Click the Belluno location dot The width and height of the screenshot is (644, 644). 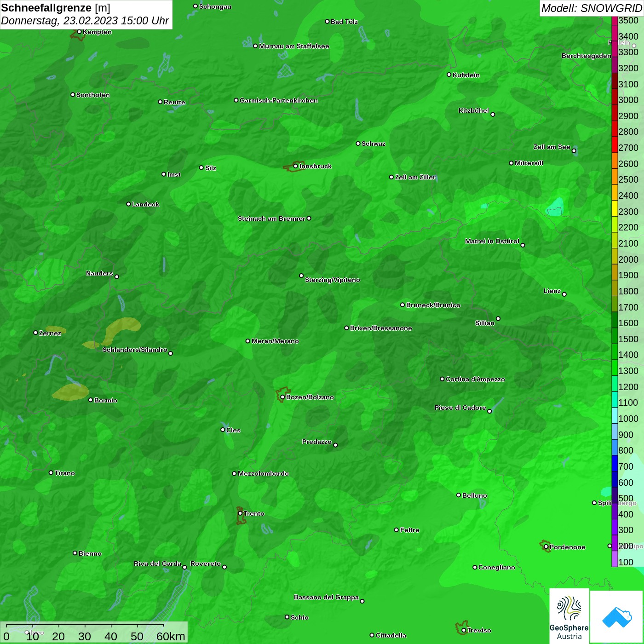click(x=459, y=495)
